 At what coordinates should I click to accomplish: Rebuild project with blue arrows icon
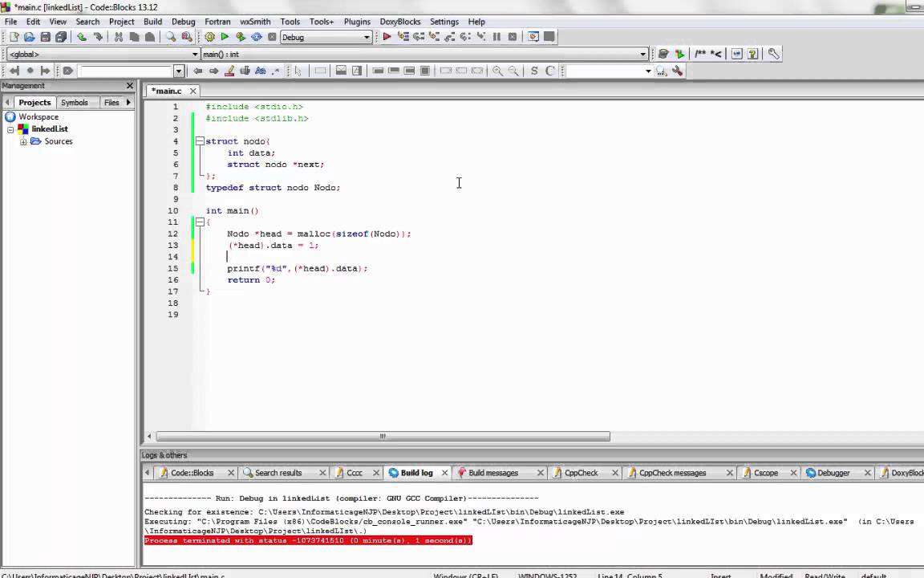pyautogui.click(x=257, y=37)
